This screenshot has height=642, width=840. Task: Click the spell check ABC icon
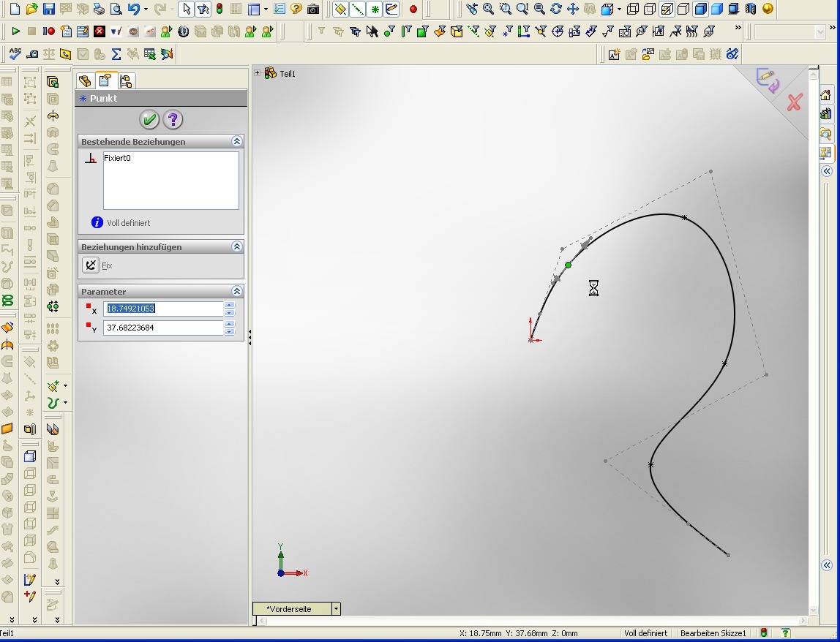(x=15, y=54)
